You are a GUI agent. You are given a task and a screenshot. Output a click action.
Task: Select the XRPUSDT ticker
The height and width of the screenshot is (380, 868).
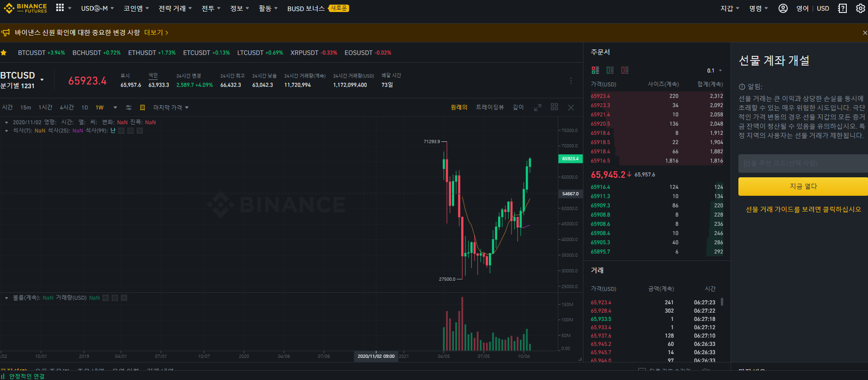[x=314, y=53]
